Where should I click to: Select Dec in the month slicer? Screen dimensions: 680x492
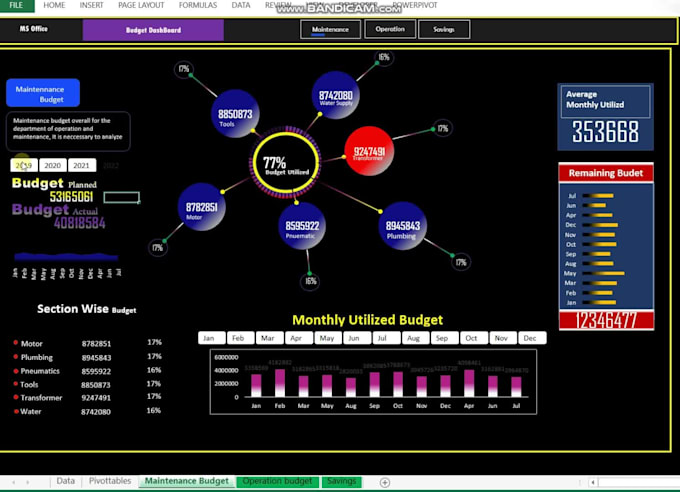[x=533, y=338]
